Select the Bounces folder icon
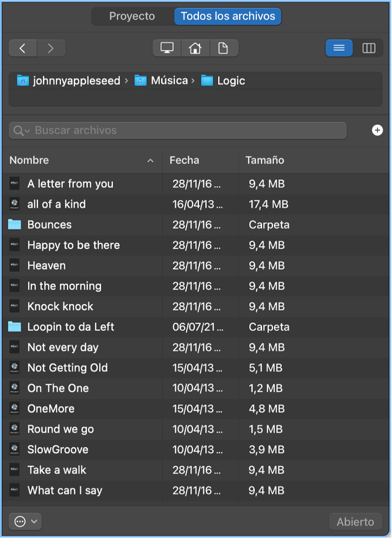 pyautogui.click(x=15, y=225)
